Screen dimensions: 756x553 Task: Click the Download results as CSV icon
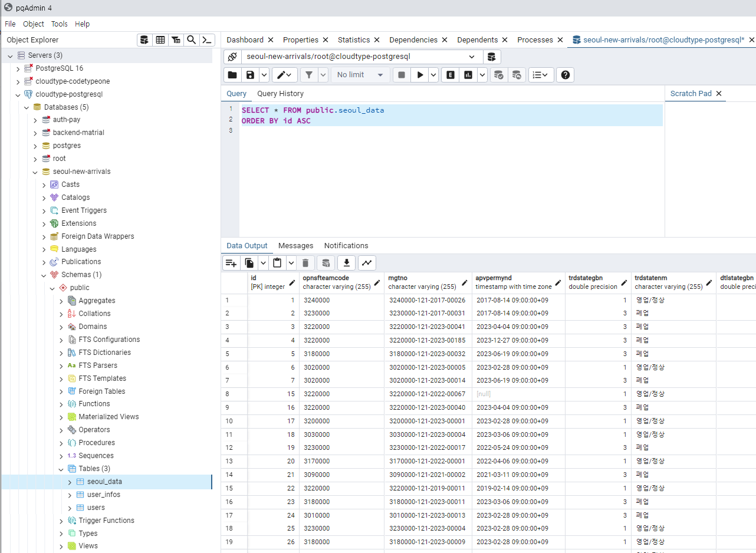347,263
